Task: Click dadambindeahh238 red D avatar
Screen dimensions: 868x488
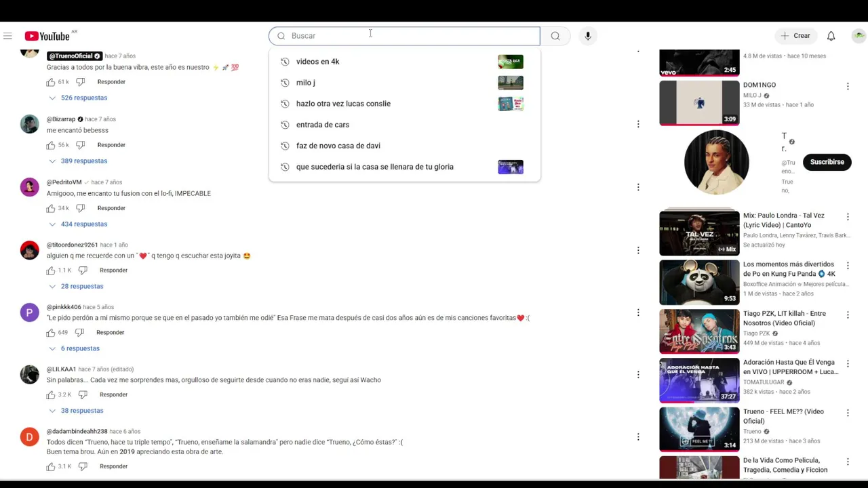Action: click(x=29, y=437)
